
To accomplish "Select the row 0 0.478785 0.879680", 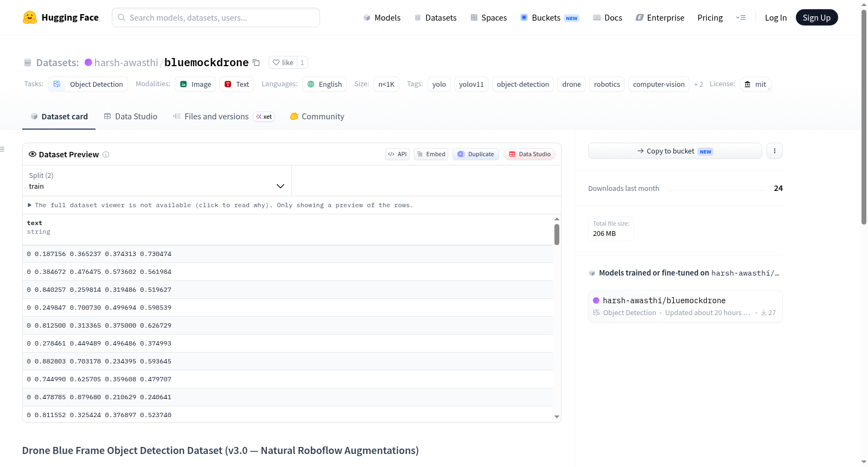I will point(288,397).
